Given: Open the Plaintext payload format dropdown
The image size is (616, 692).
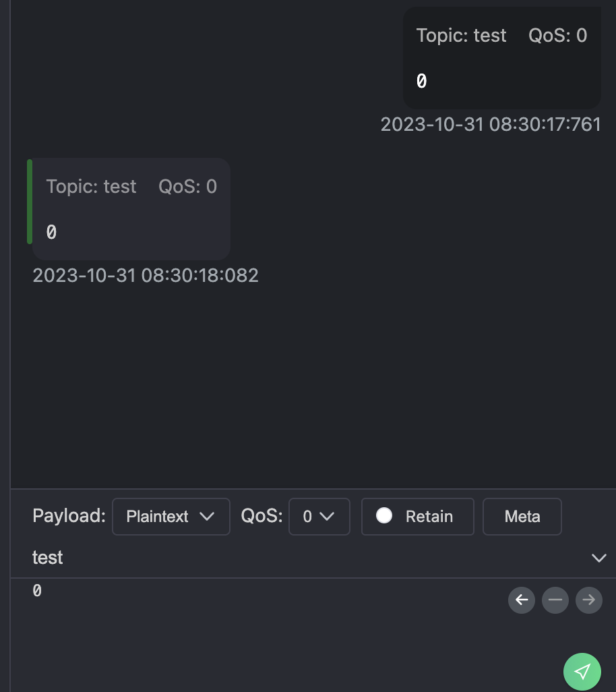Looking at the screenshot, I should [171, 517].
